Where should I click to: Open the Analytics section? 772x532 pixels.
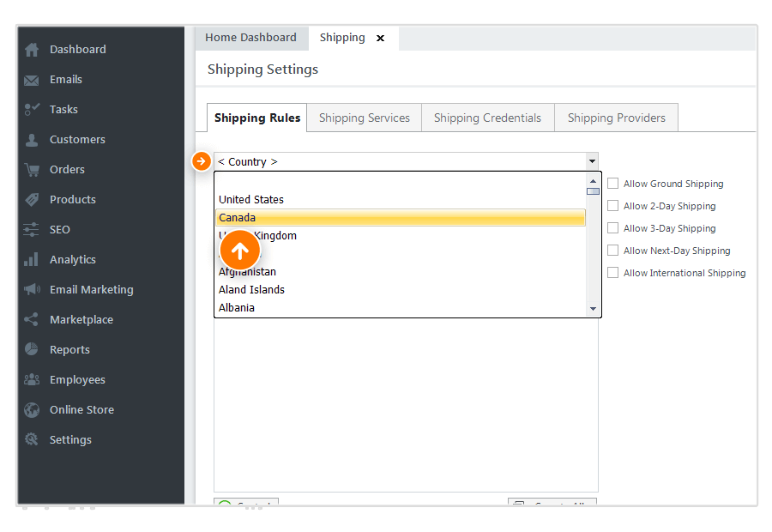click(73, 260)
